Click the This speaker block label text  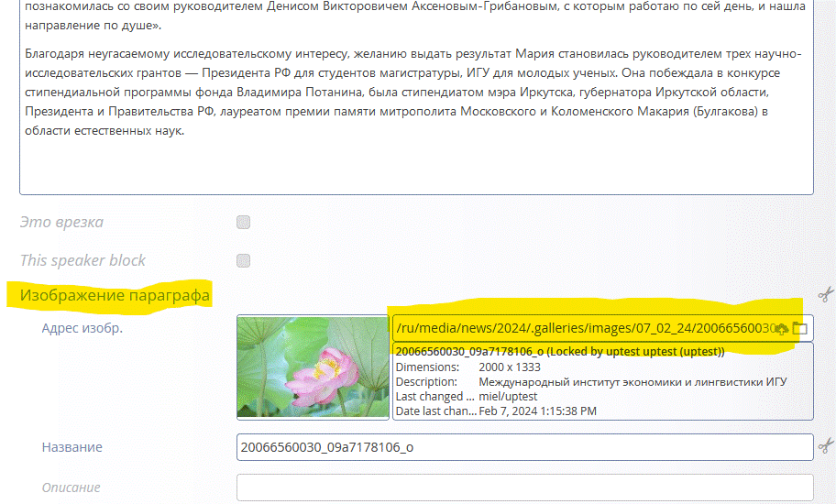coord(83,260)
